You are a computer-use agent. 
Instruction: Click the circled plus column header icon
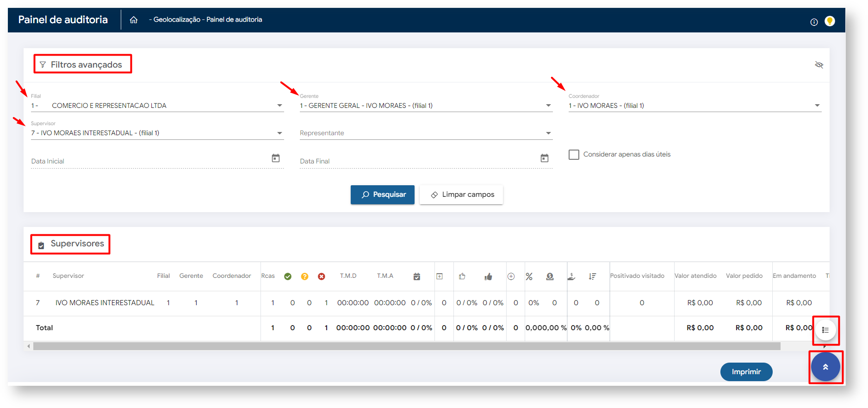(511, 276)
